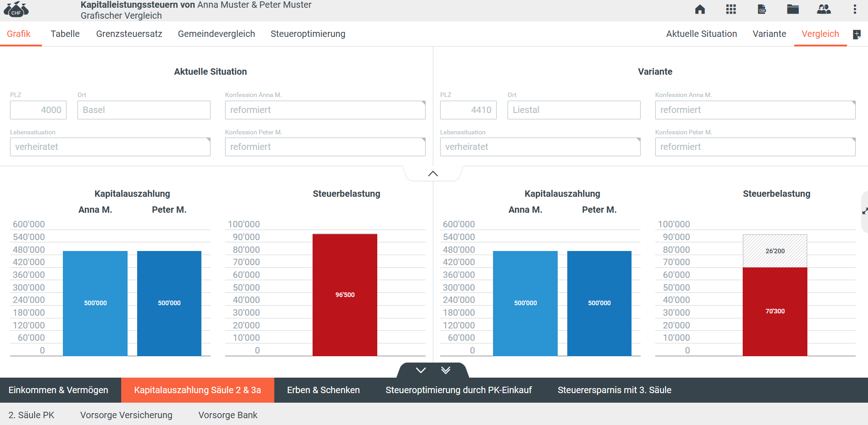Click the expand arrows icon at right edge
The height and width of the screenshot is (425, 868).
pos(864,211)
